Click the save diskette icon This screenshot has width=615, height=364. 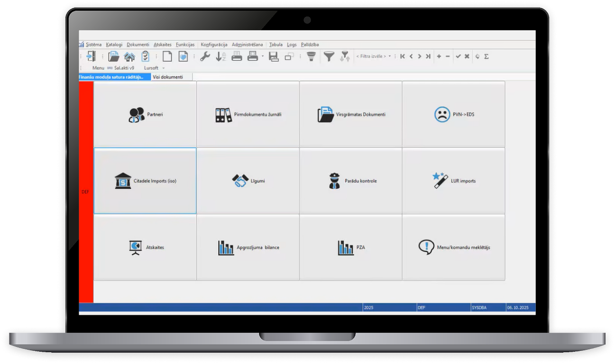click(274, 56)
